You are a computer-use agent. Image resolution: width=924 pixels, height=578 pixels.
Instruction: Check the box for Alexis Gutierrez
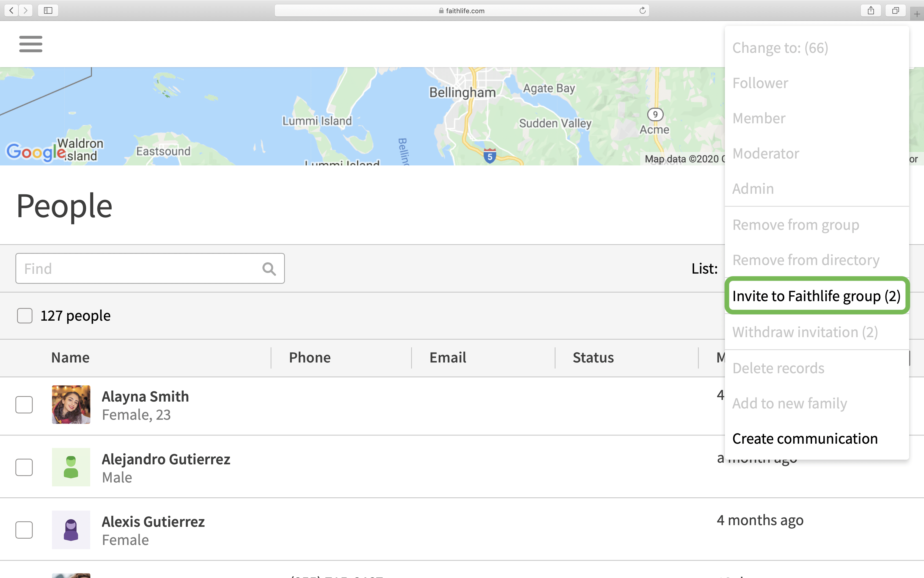(24, 530)
